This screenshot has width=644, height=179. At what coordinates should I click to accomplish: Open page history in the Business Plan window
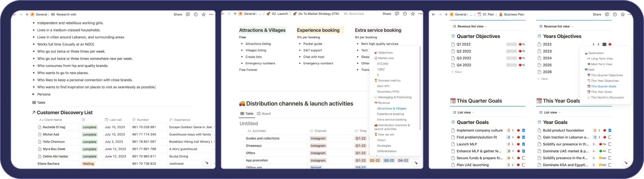point(615,14)
